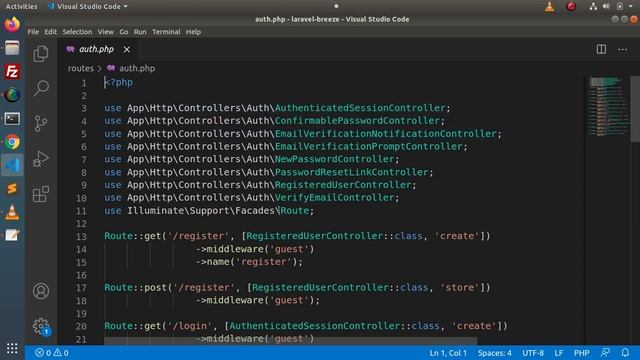Show Applications grid
640x360 pixels.
click(x=12, y=348)
